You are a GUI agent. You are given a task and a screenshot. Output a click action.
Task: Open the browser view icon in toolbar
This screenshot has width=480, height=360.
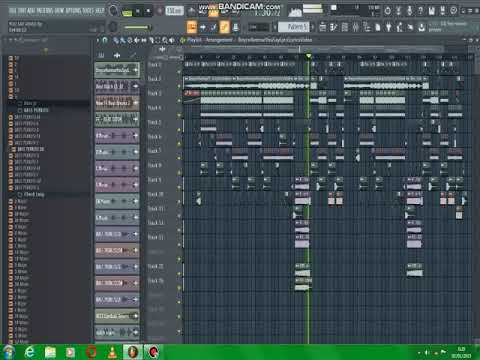tap(367, 27)
